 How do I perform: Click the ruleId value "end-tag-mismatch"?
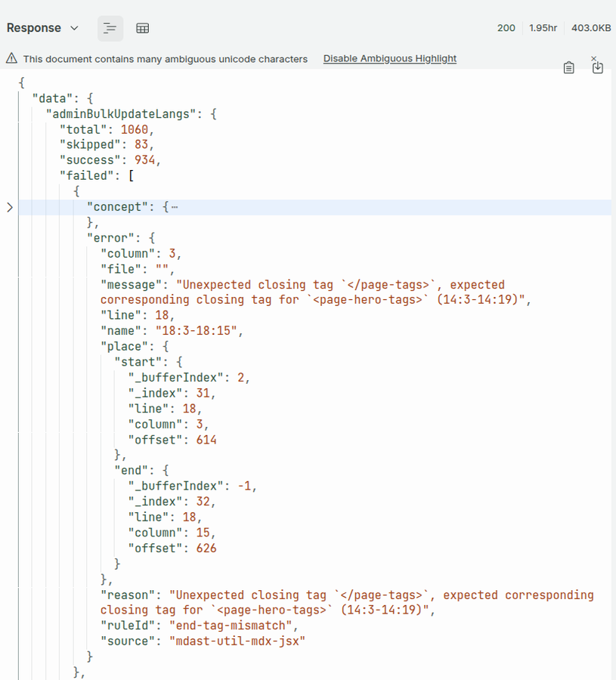pyautogui.click(x=231, y=626)
